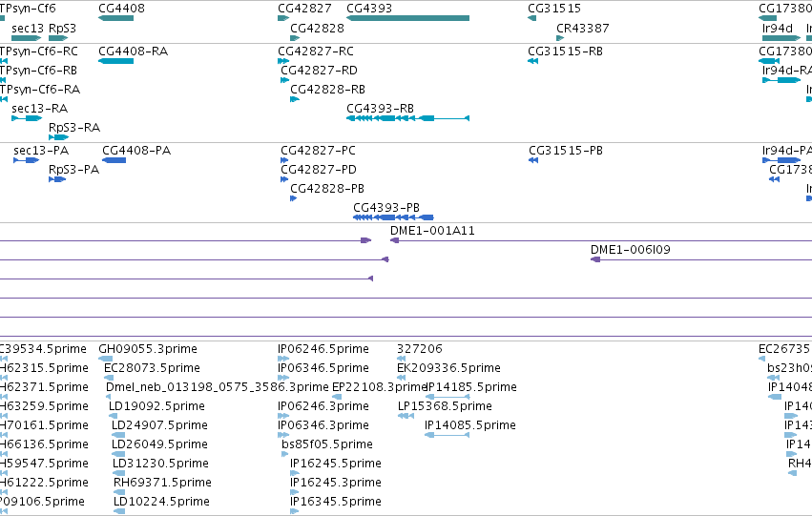Open the CR43387 gene feature

pyautogui.click(x=560, y=38)
